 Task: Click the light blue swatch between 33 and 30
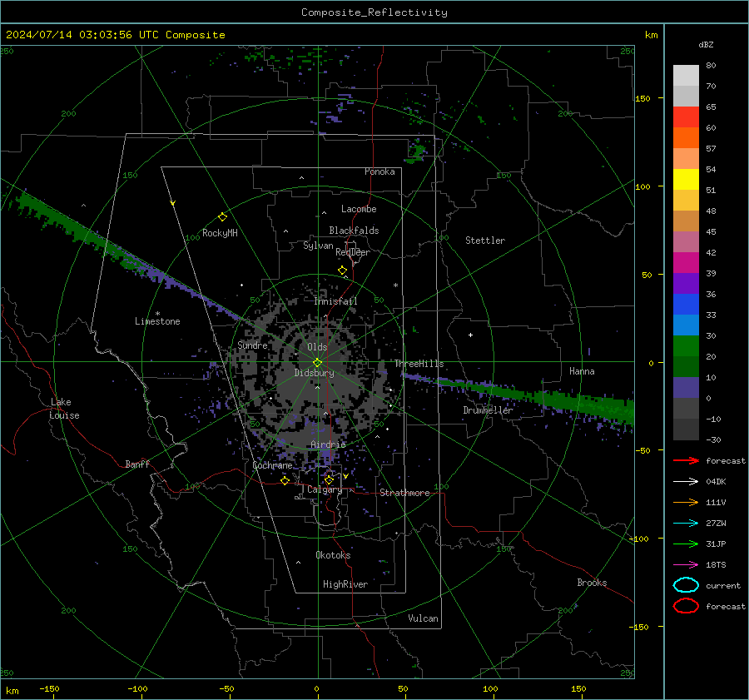click(686, 325)
